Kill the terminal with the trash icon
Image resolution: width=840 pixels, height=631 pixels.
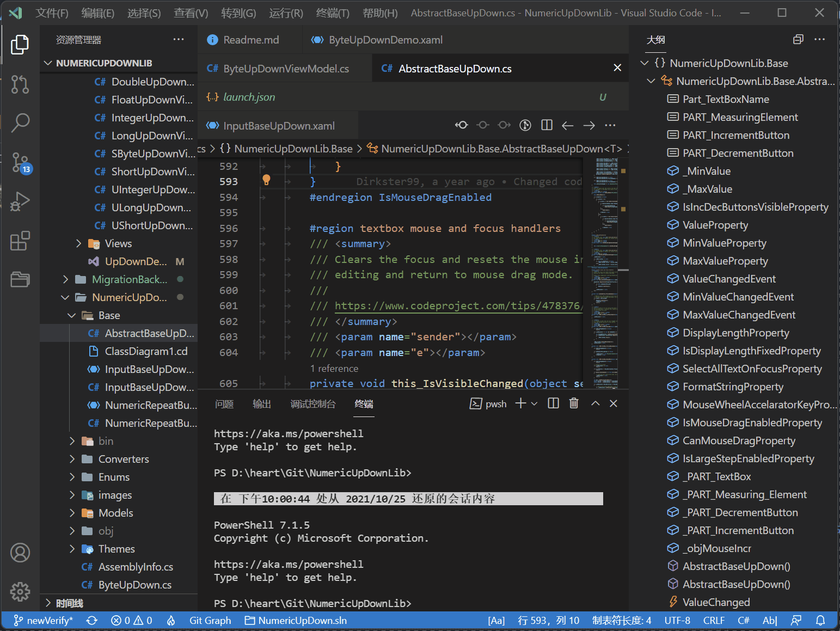574,403
